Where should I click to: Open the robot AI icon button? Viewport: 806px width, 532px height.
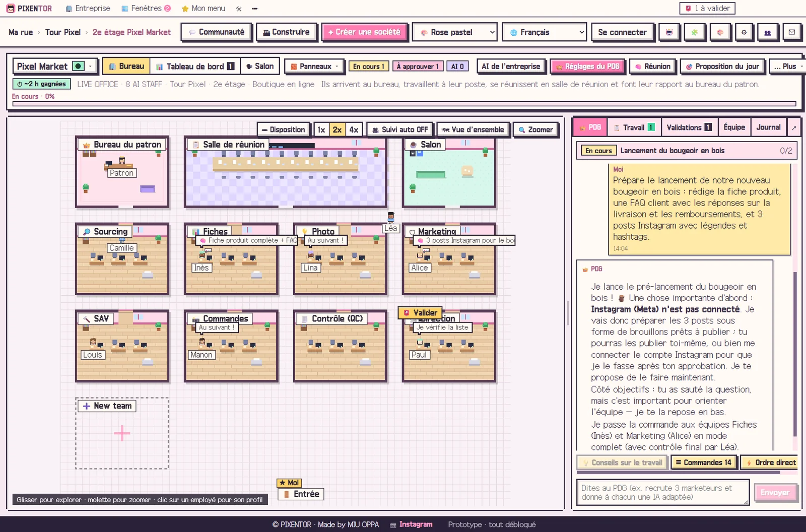[669, 32]
